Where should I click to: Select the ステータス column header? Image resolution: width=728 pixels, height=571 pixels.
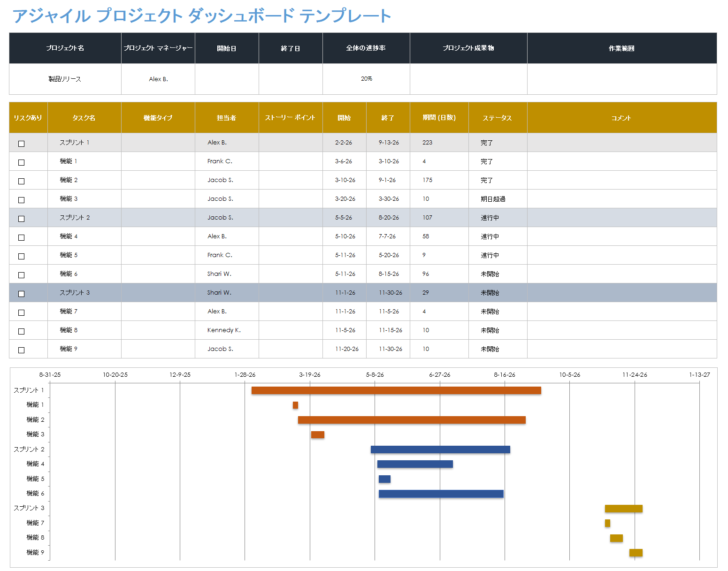pos(498,118)
